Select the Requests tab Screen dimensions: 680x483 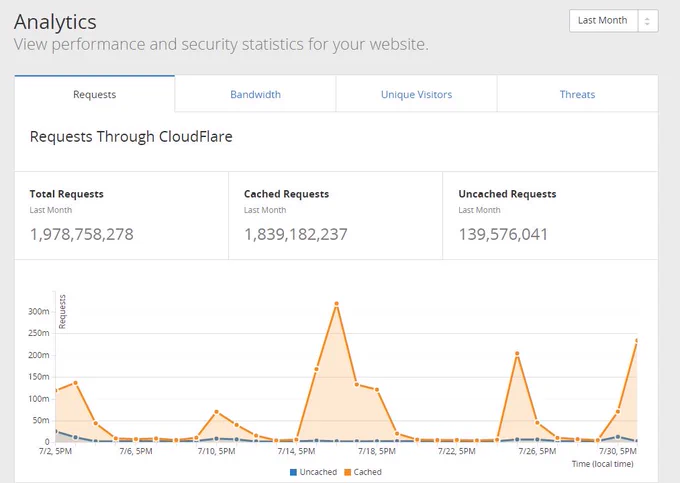point(95,94)
